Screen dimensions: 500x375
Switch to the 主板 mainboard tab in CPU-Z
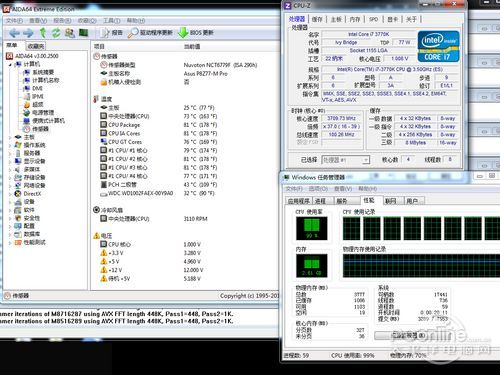[336, 19]
